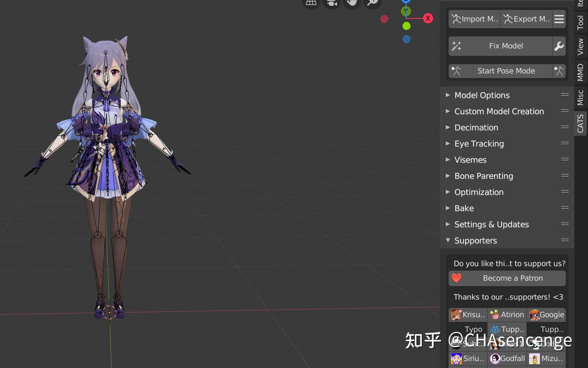The image size is (588, 368).
Task: Select the hand pan icon above the viewport
Action: (352, 3)
